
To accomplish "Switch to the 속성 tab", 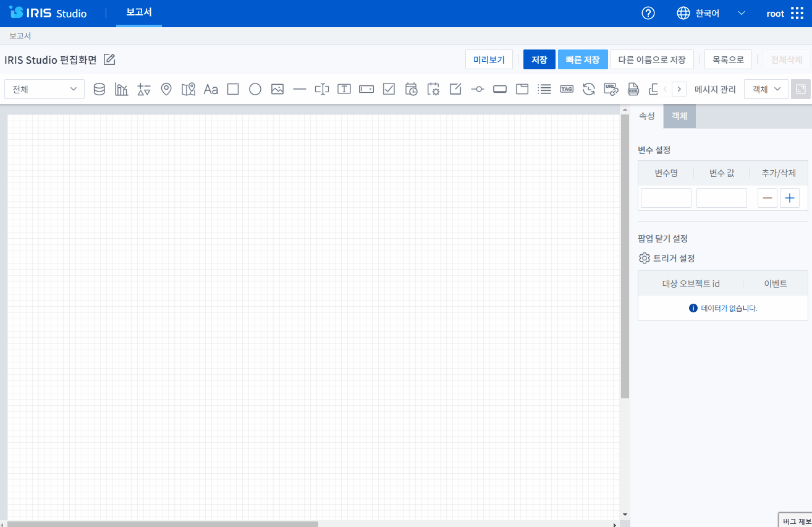I will [x=646, y=116].
